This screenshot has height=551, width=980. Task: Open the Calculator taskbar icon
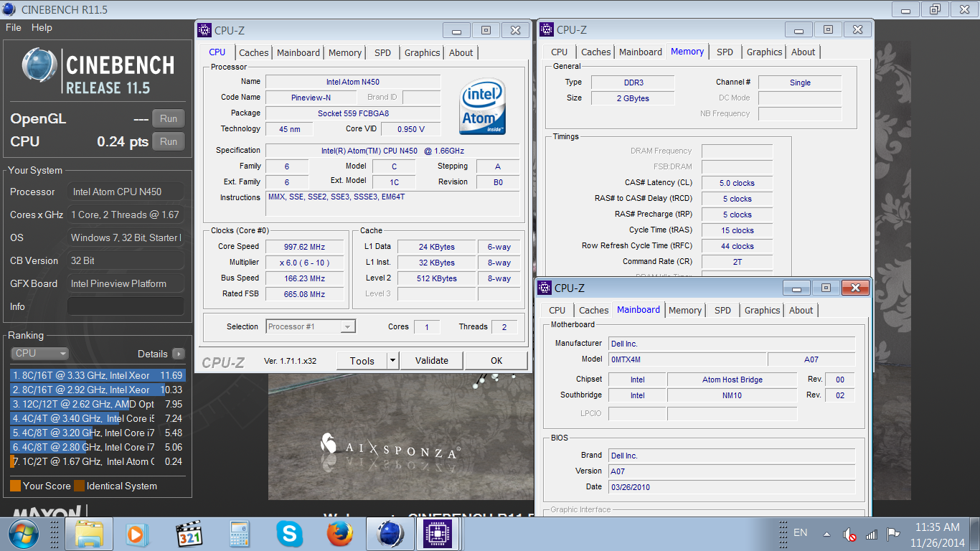point(239,534)
